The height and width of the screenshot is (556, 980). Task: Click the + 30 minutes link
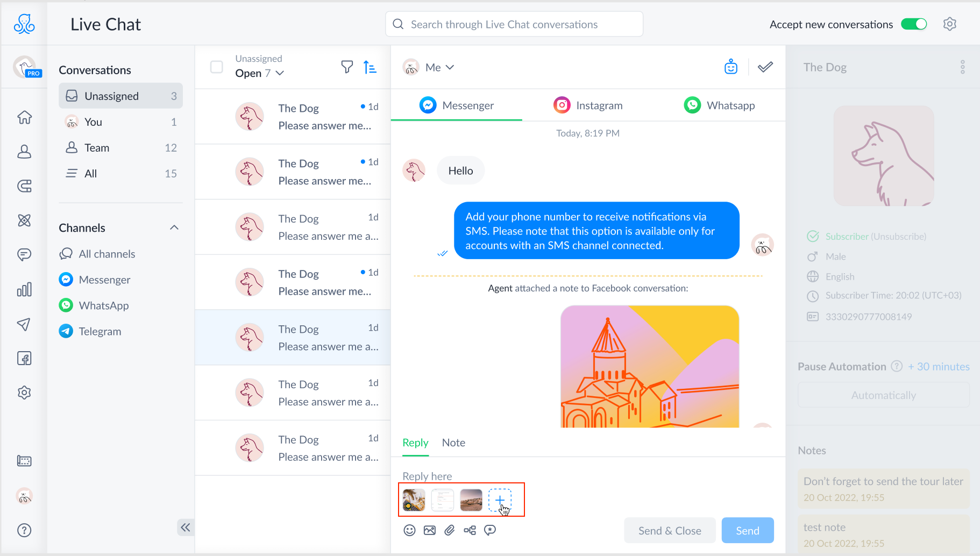click(x=939, y=366)
